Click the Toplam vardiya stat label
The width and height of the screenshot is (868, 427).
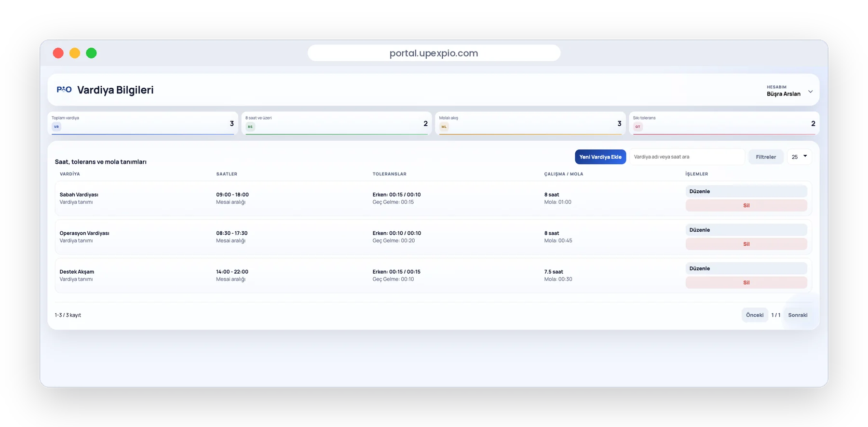coord(66,118)
